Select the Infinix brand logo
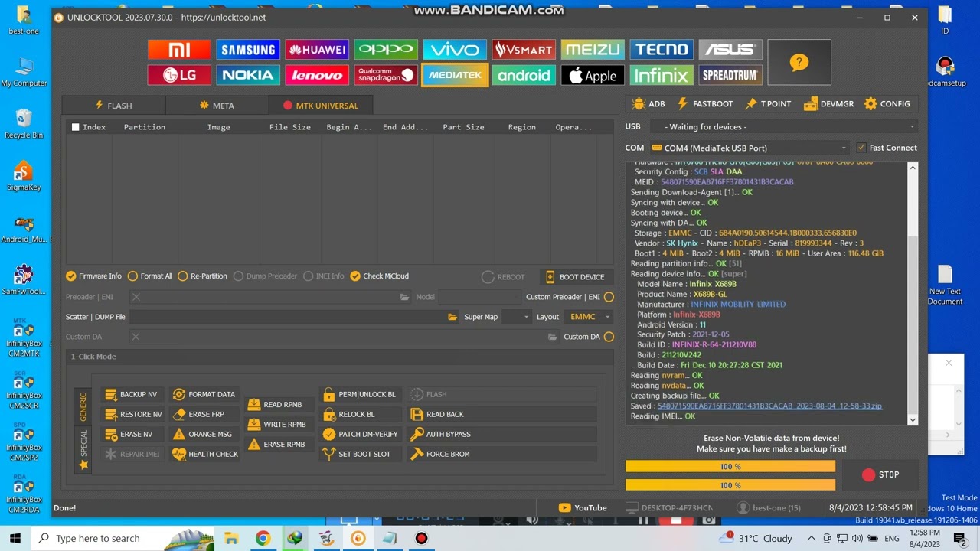The height and width of the screenshot is (551, 980). click(x=661, y=75)
